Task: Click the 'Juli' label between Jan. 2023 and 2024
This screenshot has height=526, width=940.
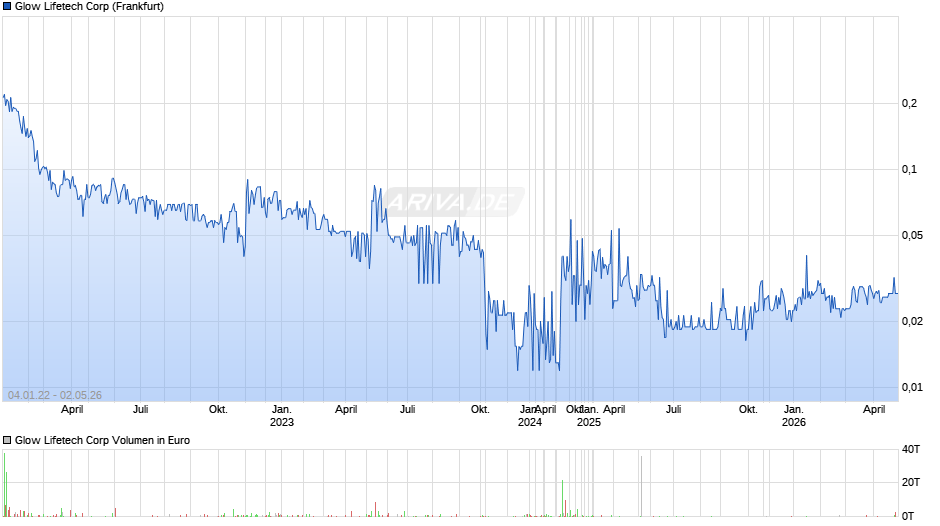Action: (408, 410)
